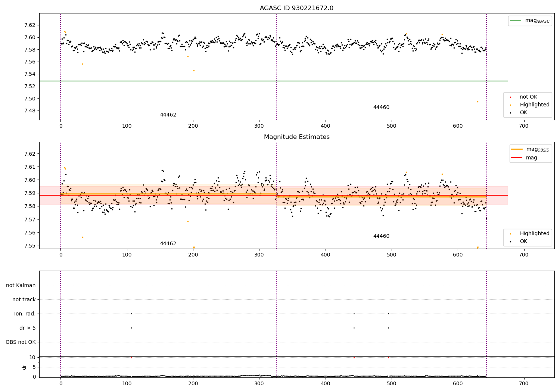Click the '44460' label in the top plot
Image resolution: width=560 pixels, height=392 pixels.
(381, 108)
